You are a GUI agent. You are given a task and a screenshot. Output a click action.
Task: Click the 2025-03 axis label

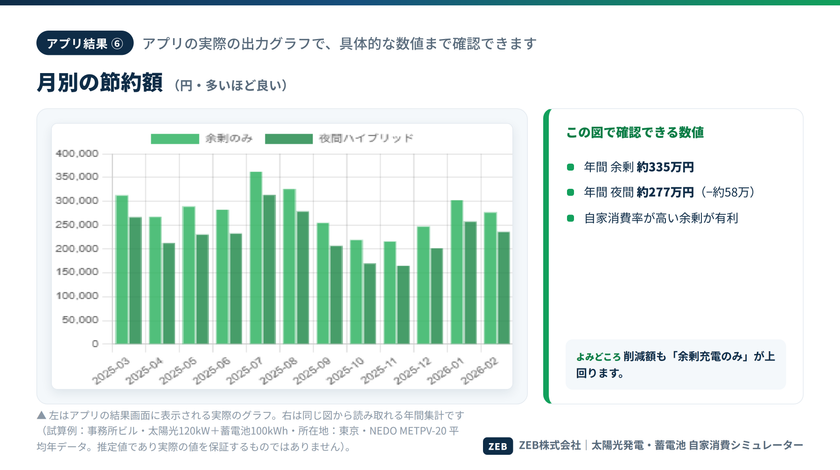(x=111, y=370)
